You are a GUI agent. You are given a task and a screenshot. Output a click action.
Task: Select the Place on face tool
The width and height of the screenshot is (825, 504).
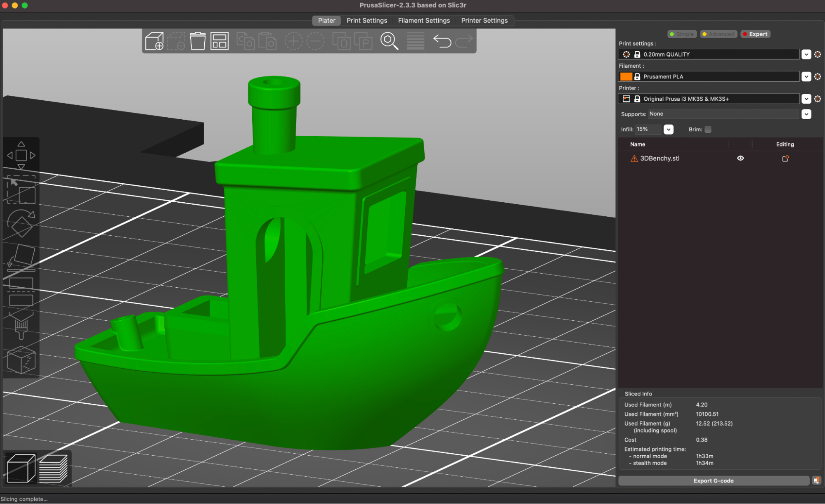click(21, 258)
